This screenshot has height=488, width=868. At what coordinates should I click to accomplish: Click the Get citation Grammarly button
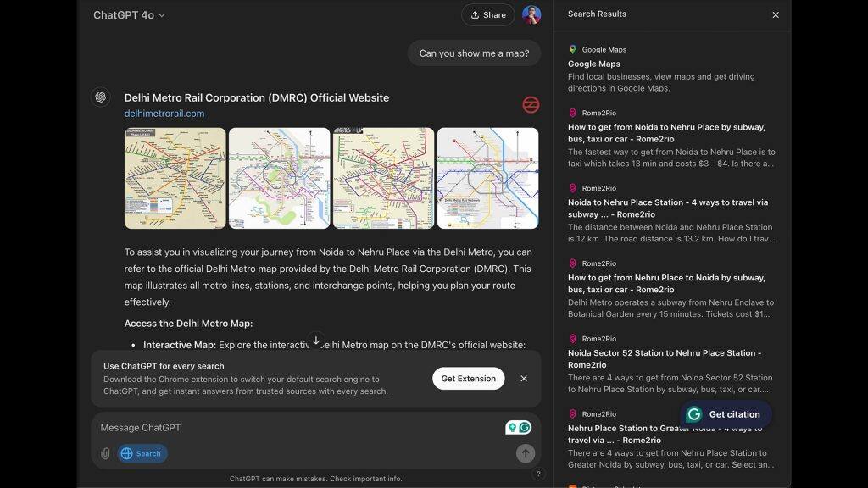(x=726, y=414)
